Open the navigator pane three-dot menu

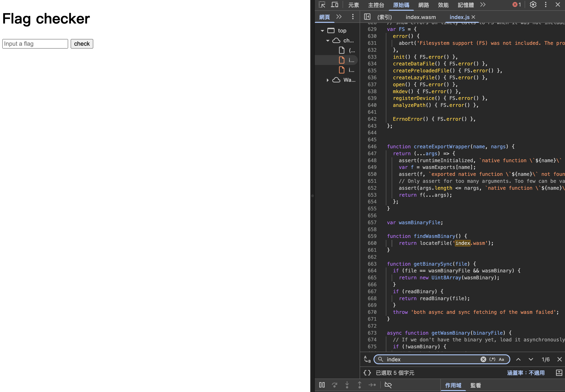tap(353, 17)
